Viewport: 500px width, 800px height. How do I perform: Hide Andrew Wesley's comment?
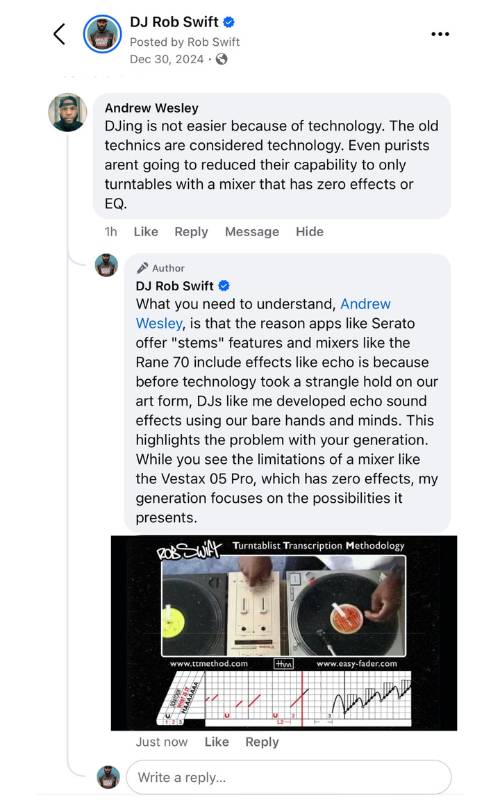pos(310,232)
